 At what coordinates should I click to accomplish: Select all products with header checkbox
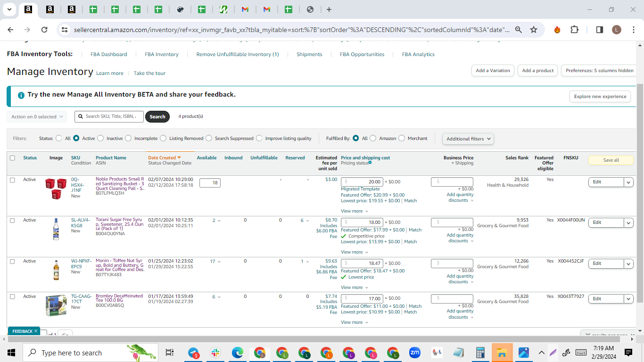[12, 158]
